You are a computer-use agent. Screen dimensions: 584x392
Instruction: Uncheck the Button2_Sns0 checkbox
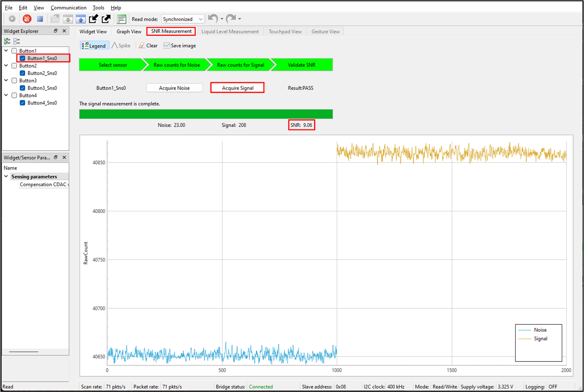click(23, 73)
